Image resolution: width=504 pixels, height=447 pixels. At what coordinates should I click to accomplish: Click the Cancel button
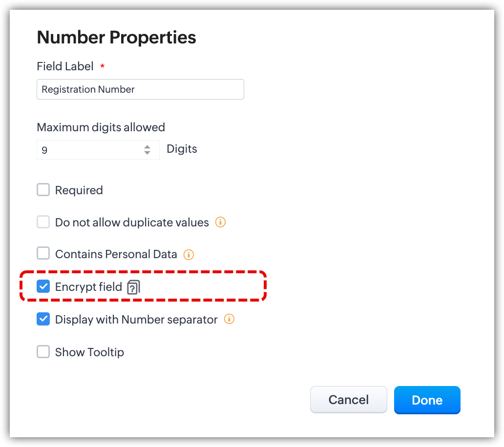[x=348, y=400]
